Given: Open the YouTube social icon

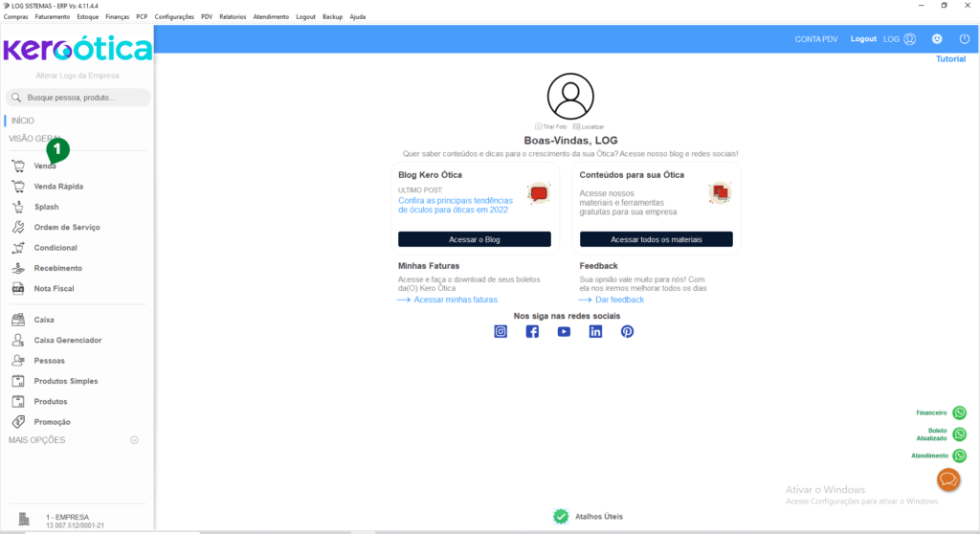Looking at the screenshot, I should click(564, 331).
